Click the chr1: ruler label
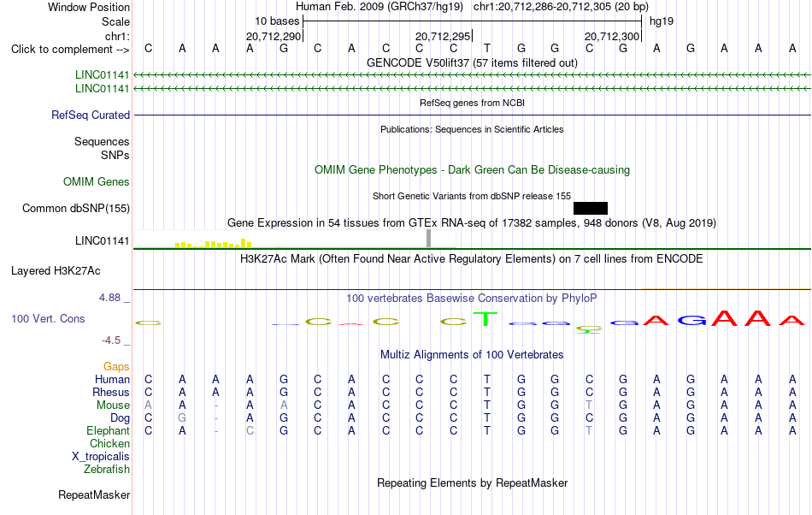The width and height of the screenshot is (812, 515). (x=117, y=36)
